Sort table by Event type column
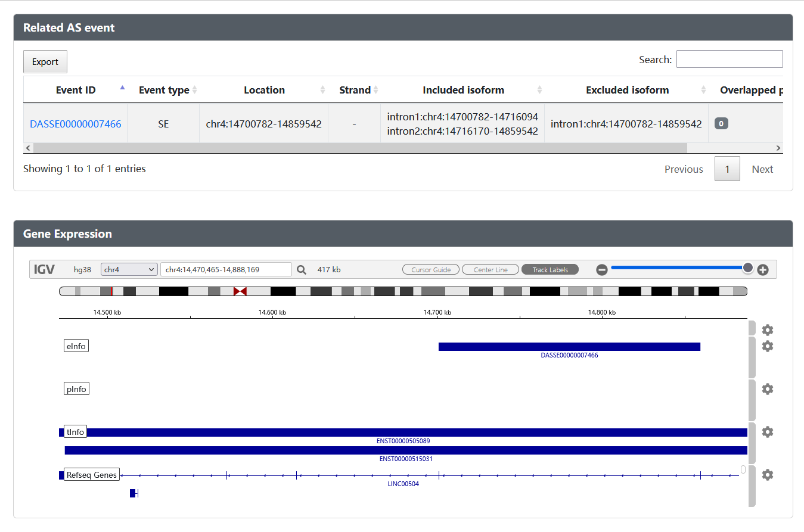 pyautogui.click(x=164, y=90)
